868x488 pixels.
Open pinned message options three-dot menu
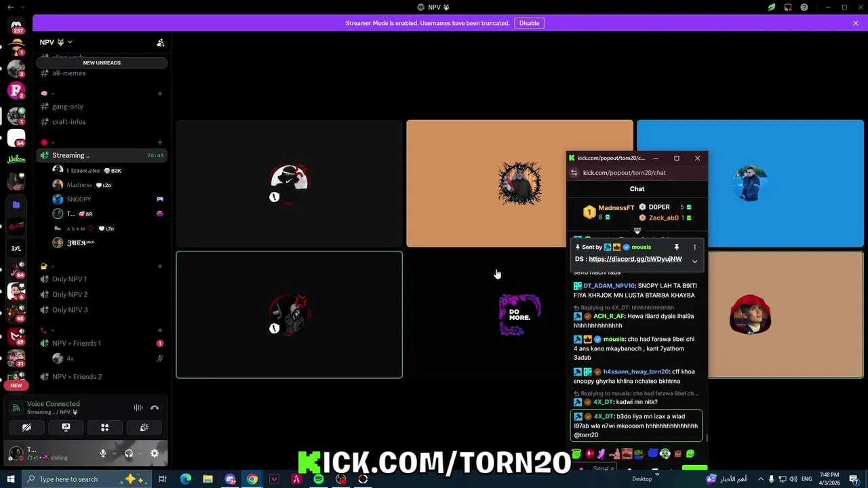(694, 247)
